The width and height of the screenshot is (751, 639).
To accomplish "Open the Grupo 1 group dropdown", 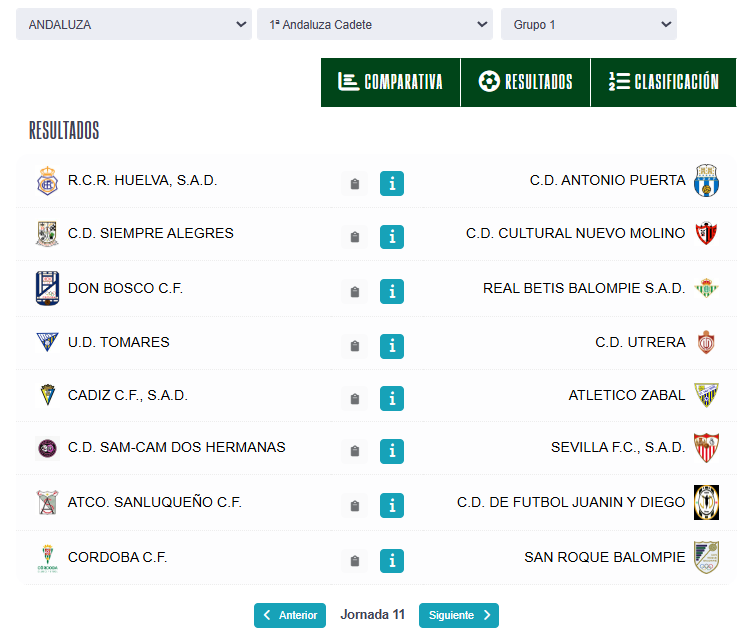I will [589, 24].
